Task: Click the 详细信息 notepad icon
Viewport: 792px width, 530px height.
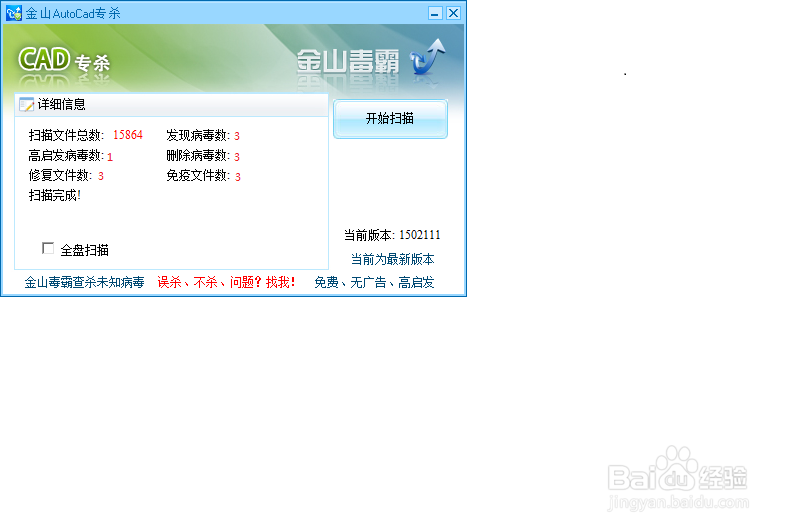Action: point(26,105)
